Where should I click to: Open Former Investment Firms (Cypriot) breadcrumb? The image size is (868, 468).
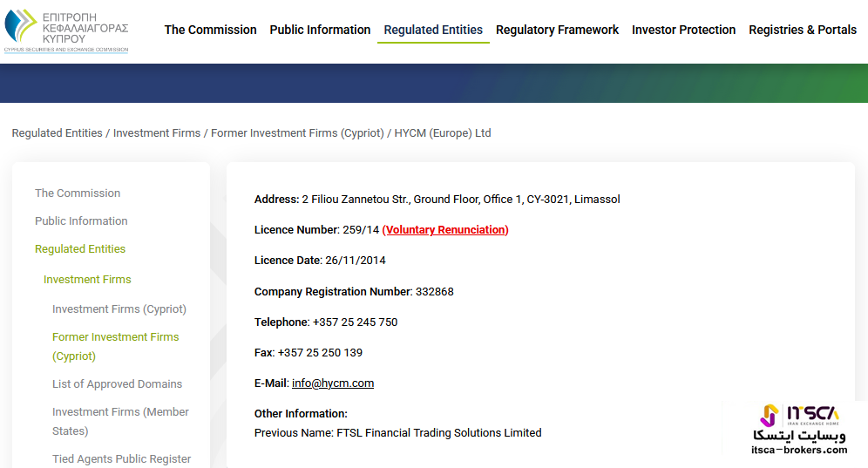(297, 133)
